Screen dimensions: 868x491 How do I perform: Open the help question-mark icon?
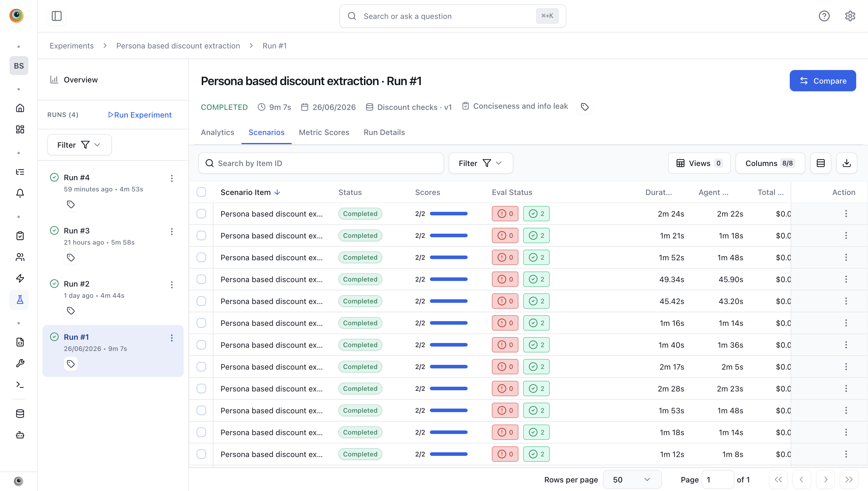coord(824,16)
